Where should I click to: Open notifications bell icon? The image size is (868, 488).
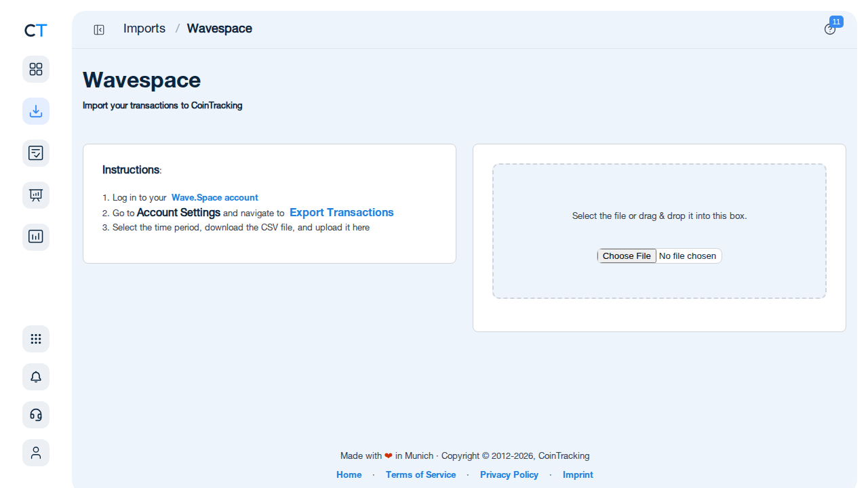click(x=36, y=377)
